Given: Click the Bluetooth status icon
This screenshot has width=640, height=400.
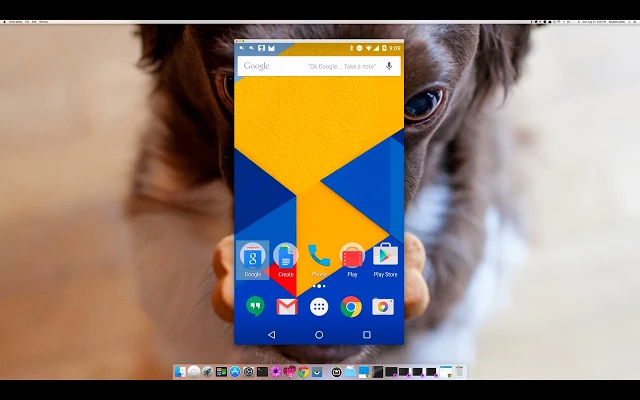Looking at the screenshot, I should [351, 48].
